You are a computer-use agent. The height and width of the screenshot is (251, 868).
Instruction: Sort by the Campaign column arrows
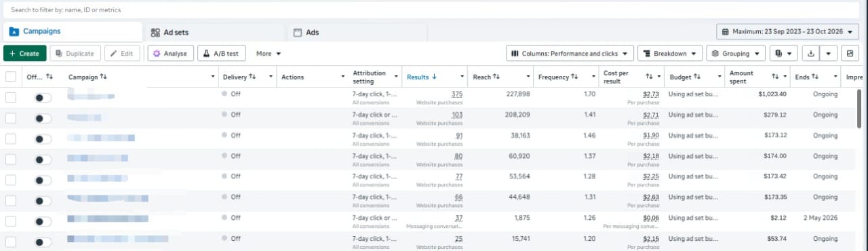pyautogui.click(x=103, y=77)
